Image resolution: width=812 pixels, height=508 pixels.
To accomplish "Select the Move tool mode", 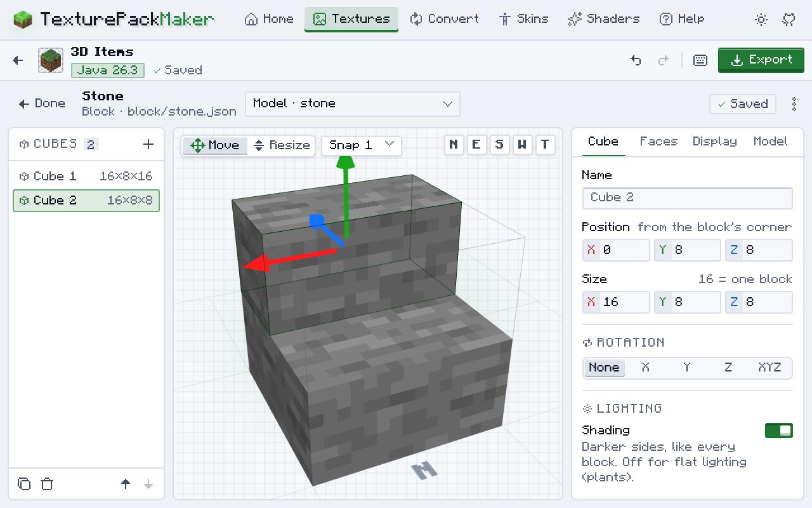I will pyautogui.click(x=215, y=145).
